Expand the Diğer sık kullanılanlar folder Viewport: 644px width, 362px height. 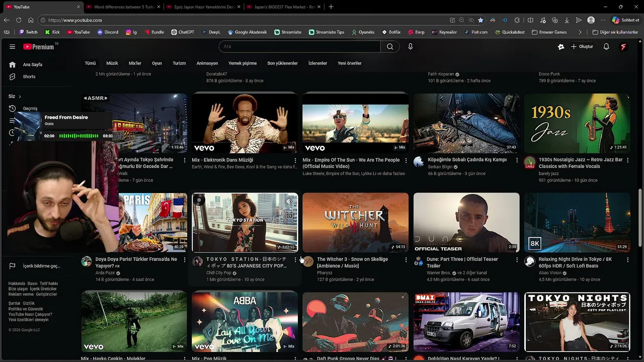(615, 32)
